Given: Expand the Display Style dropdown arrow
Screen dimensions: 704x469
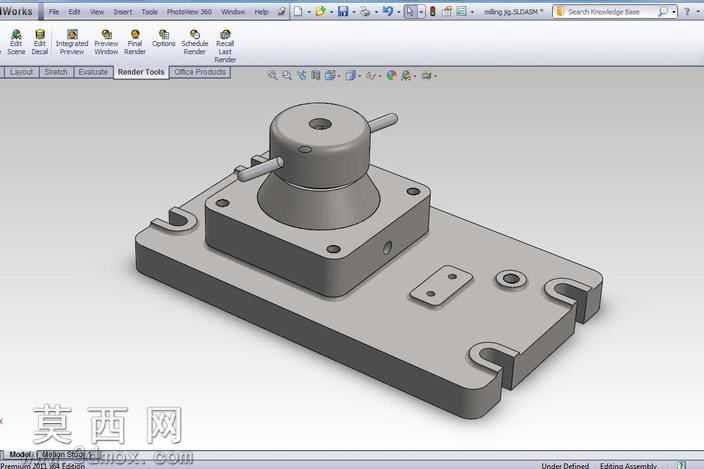Looking at the screenshot, I should coord(360,76).
